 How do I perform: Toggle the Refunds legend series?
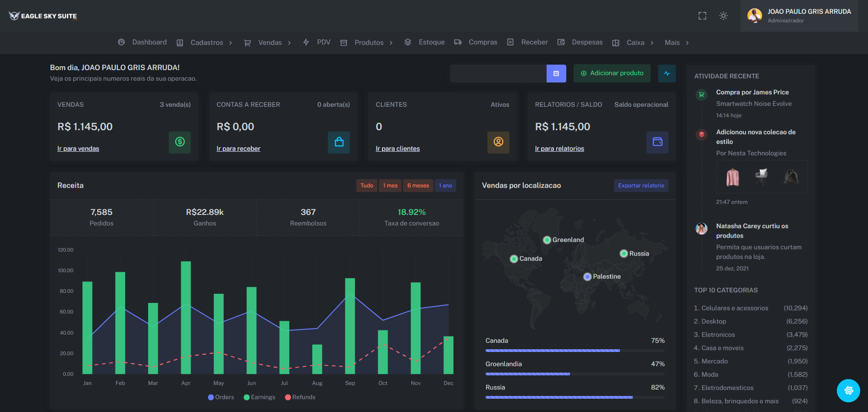(300, 397)
